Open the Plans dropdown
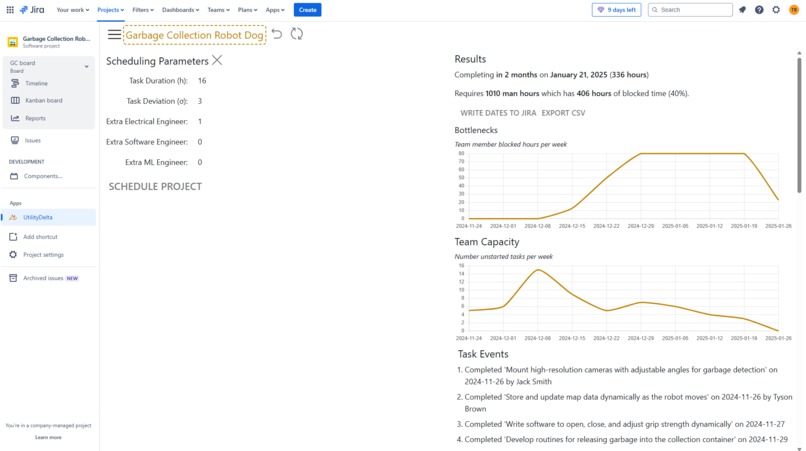Viewport: 806px width, 451px height. (247, 10)
